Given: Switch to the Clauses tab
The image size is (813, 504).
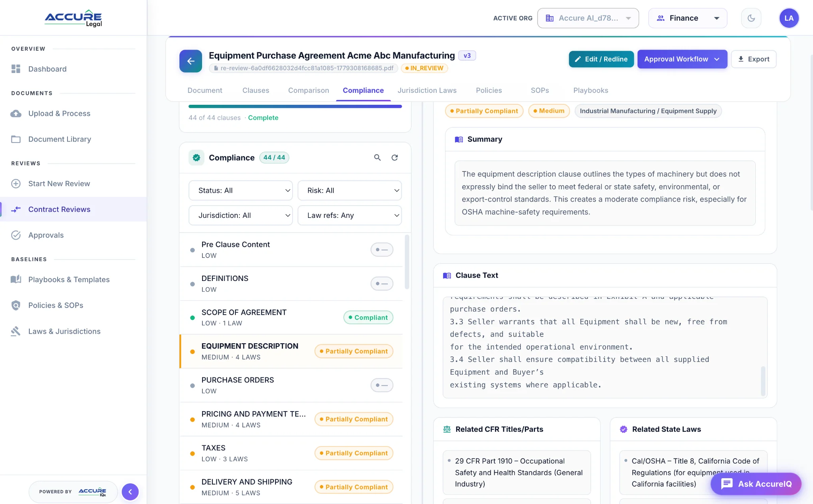Looking at the screenshot, I should (256, 90).
